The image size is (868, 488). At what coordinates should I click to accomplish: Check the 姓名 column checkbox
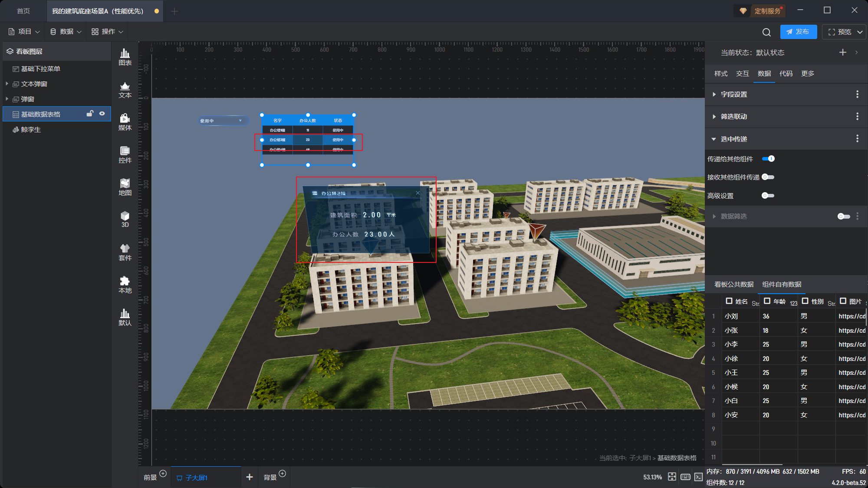pyautogui.click(x=729, y=301)
